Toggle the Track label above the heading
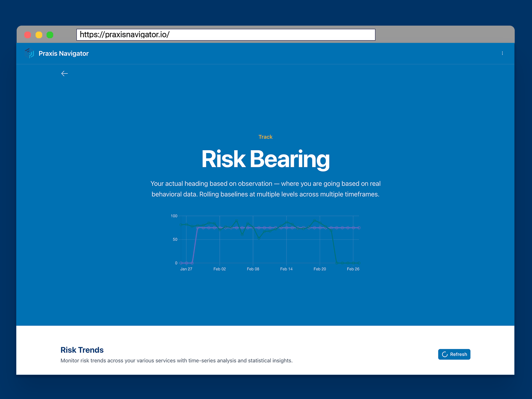 click(x=265, y=137)
